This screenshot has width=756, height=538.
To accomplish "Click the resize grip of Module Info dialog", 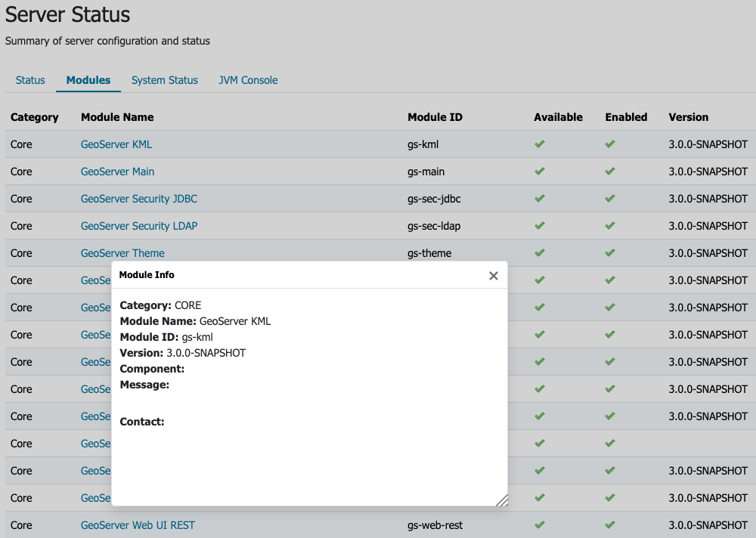I will [x=502, y=500].
